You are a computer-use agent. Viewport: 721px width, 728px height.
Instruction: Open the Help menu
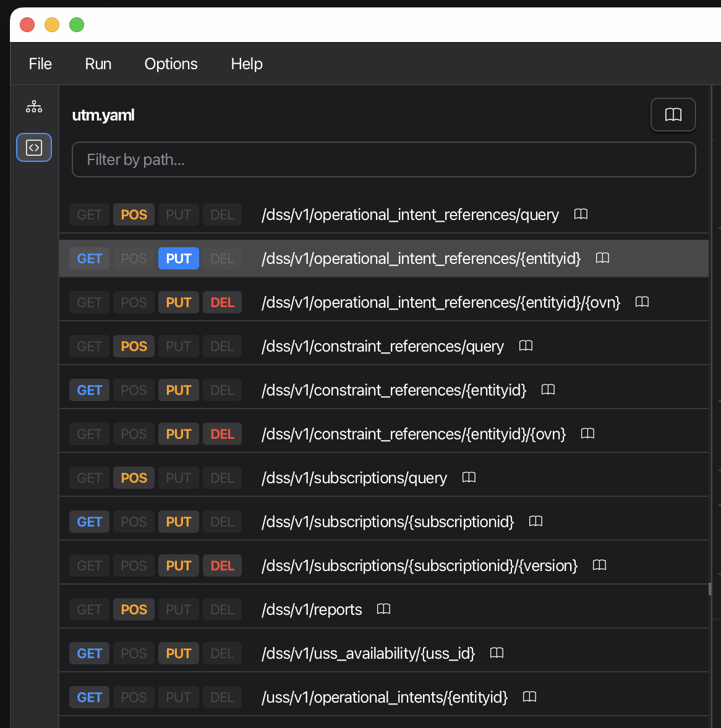pos(247,64)
